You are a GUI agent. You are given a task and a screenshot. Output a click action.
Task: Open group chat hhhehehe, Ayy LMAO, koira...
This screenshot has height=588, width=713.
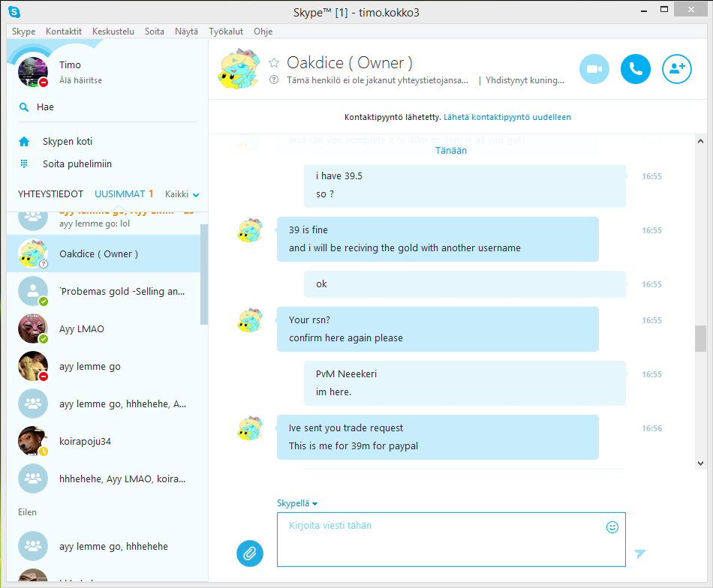[104, 479]
